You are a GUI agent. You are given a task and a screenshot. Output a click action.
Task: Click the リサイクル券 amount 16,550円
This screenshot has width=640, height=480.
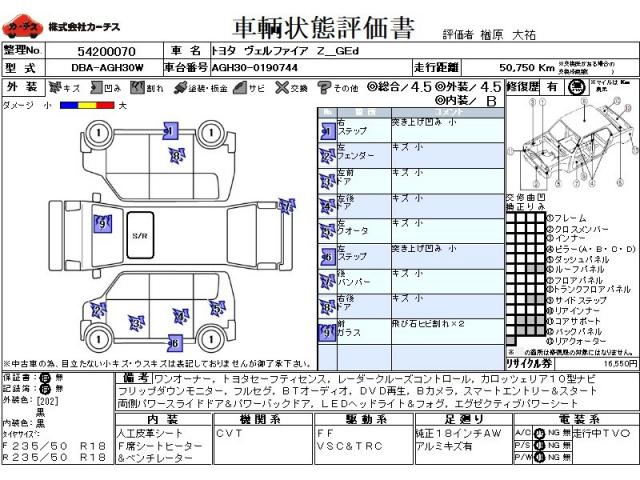point(620,363)
